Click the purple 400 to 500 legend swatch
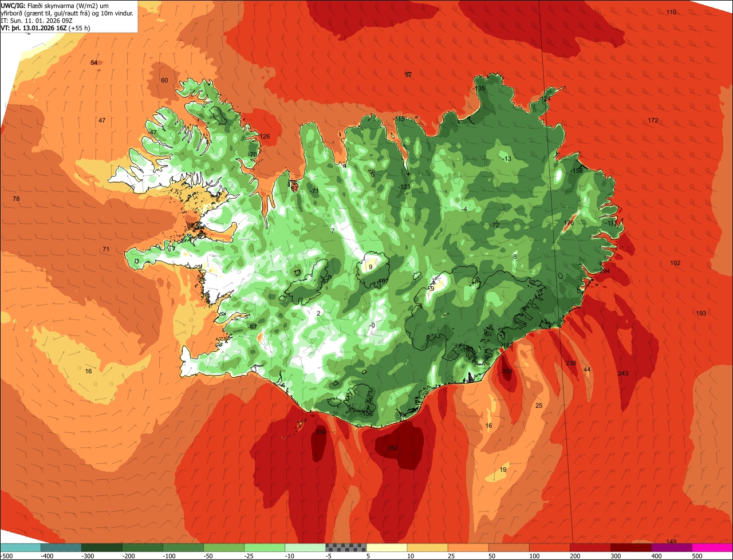This screenshot has width=733, height=560. click(672, 547)
